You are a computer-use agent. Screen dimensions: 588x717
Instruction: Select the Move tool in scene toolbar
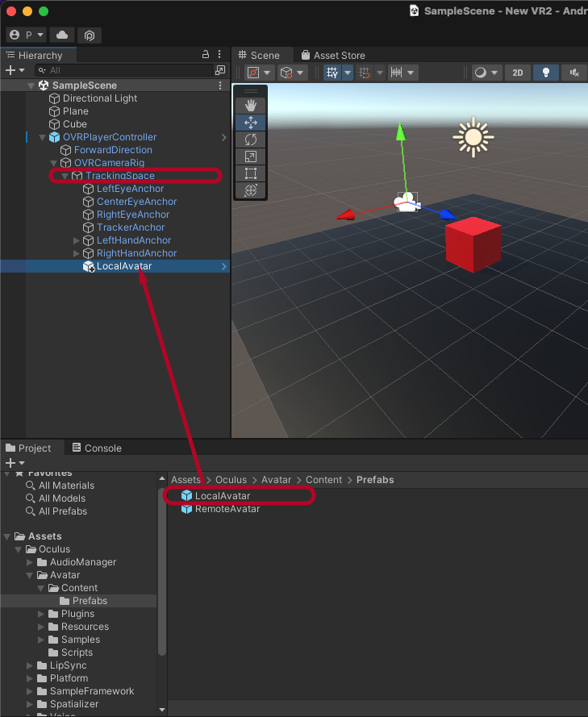[x=251, y=123]
